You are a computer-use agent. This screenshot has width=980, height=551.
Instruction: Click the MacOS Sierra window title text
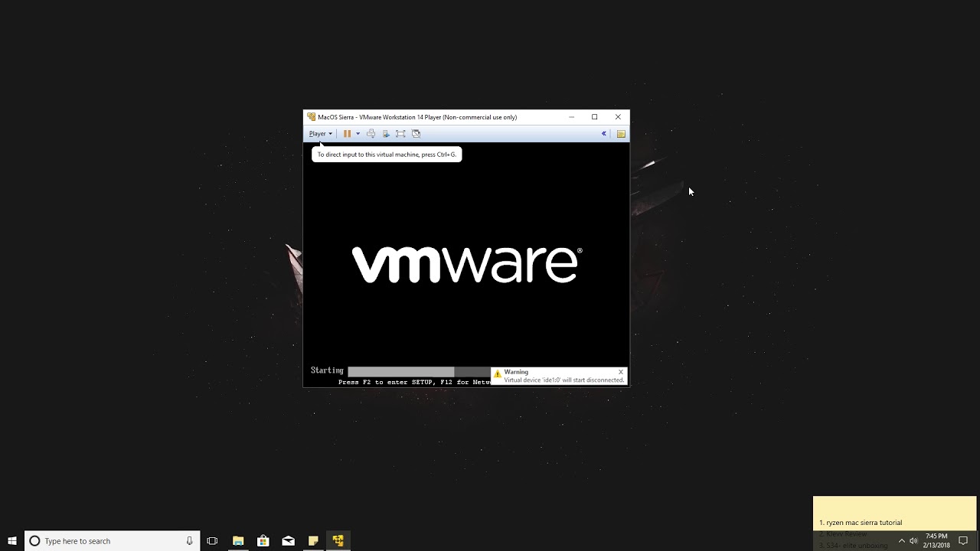417,117
